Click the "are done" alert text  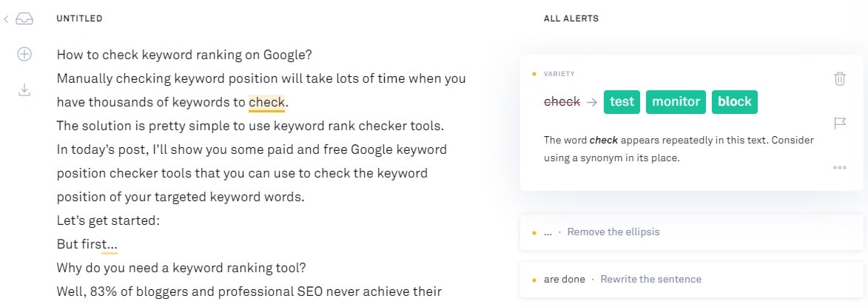[564, 280]
